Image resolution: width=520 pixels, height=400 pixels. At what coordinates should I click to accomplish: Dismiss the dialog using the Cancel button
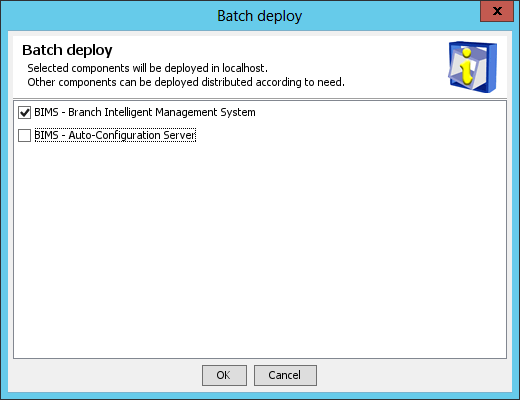[285, 375]
